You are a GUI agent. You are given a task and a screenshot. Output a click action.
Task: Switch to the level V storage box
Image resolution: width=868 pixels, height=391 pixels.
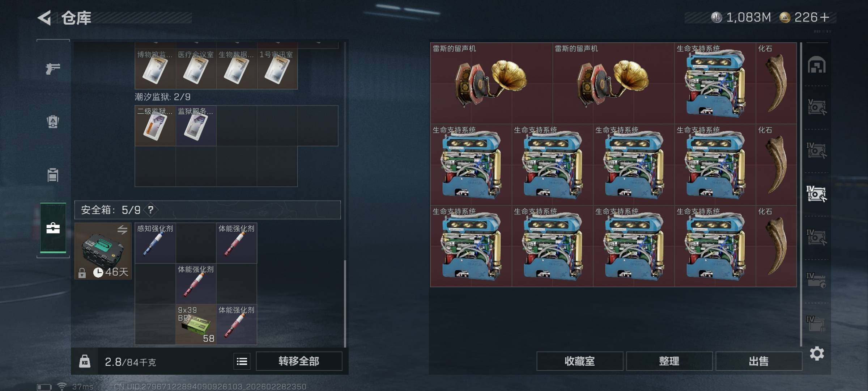pos(817,108)
